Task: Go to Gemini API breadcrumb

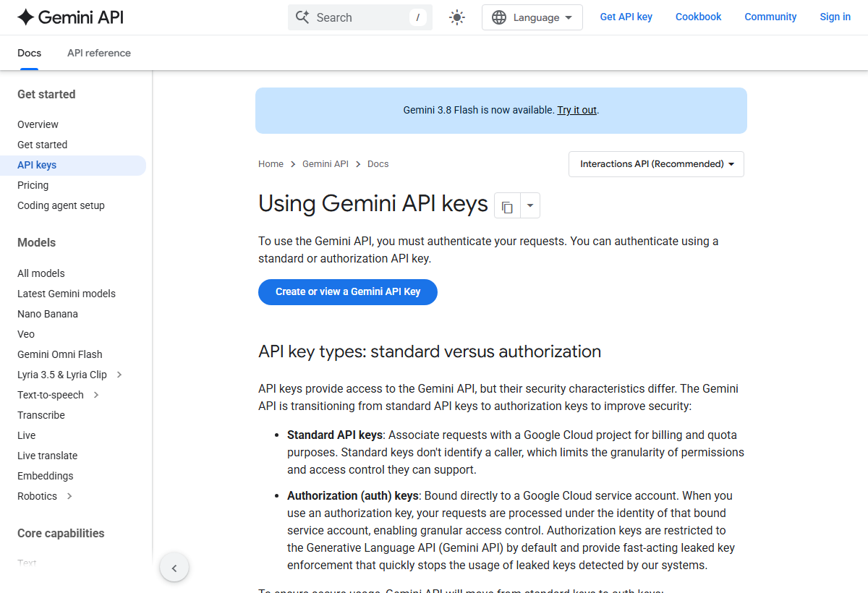Action: (x=325, y=164)
